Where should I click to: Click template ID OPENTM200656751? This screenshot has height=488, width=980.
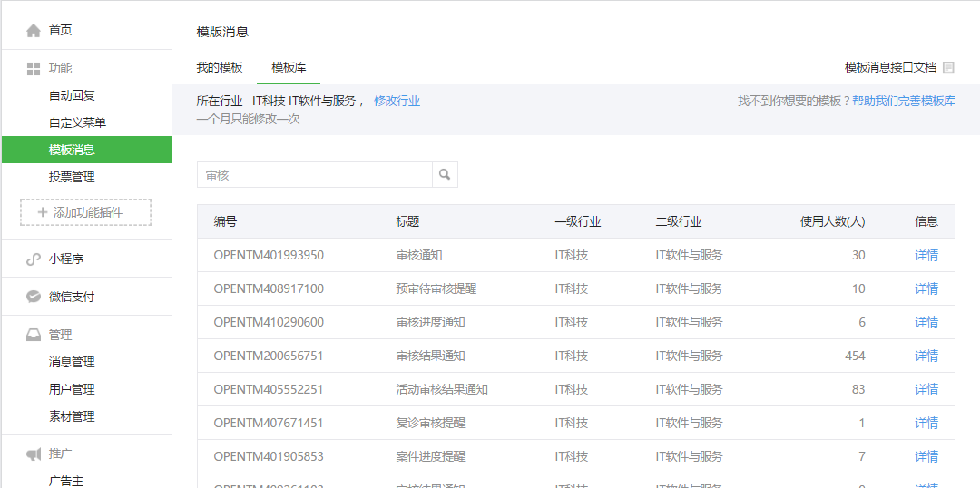[x=269, y=356]
